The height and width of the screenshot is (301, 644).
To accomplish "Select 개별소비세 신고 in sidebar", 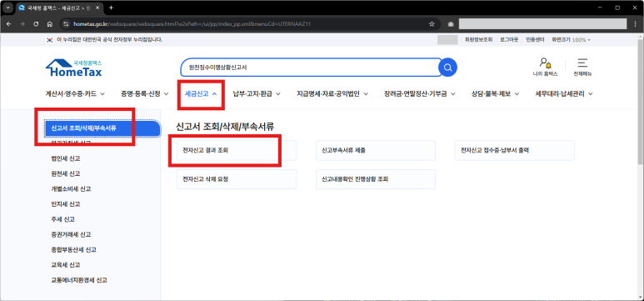I will (71, 188).
